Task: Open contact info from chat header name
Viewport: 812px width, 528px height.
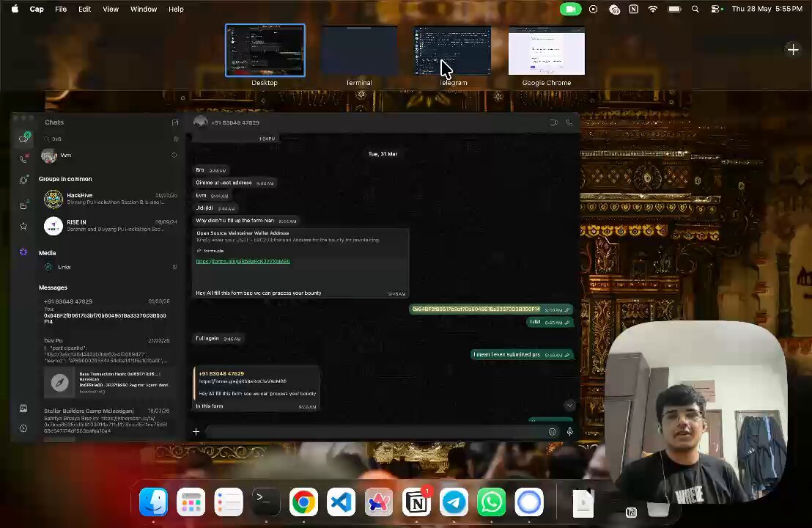Action: point(235,122)
